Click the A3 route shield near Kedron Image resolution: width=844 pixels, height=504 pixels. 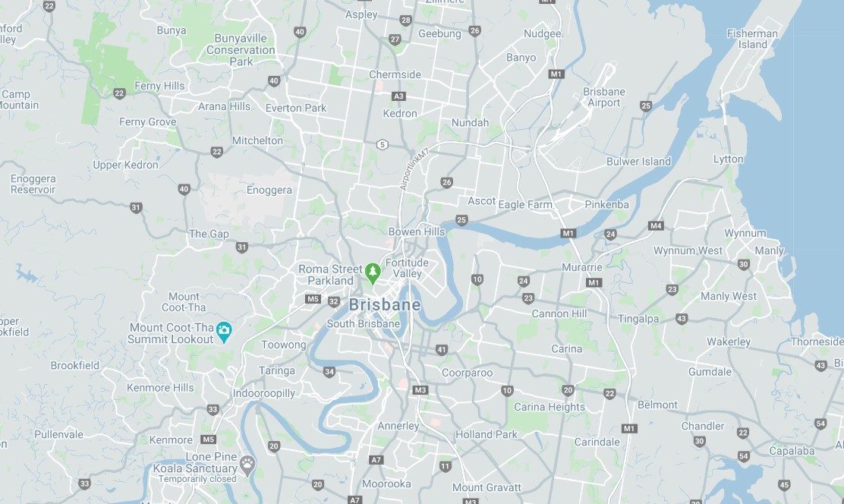pyautogui.click(x=398, y=96)
